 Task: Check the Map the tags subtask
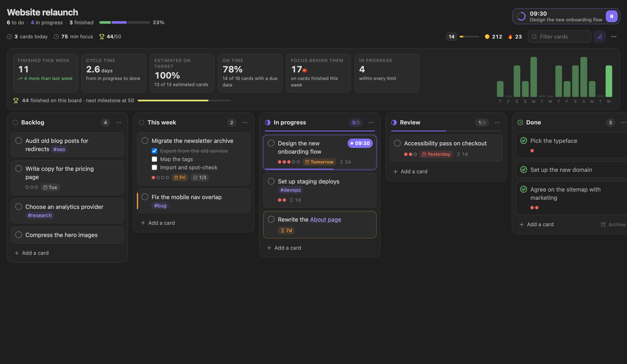(154, 159)
